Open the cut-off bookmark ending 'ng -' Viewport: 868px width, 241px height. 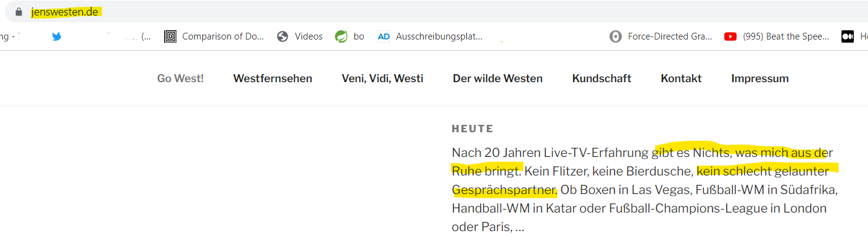pyautogui.click(x=10, y=36)
